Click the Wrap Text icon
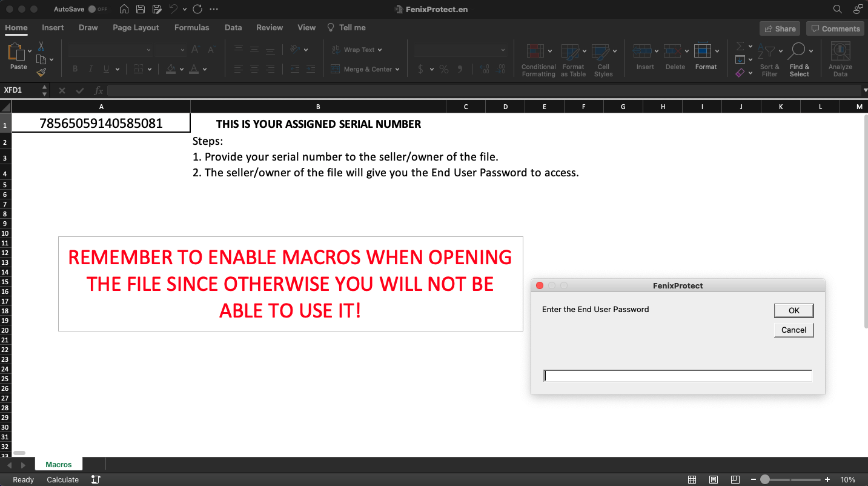The width and height of the screenshot is (868, 486). coord(335,50)
